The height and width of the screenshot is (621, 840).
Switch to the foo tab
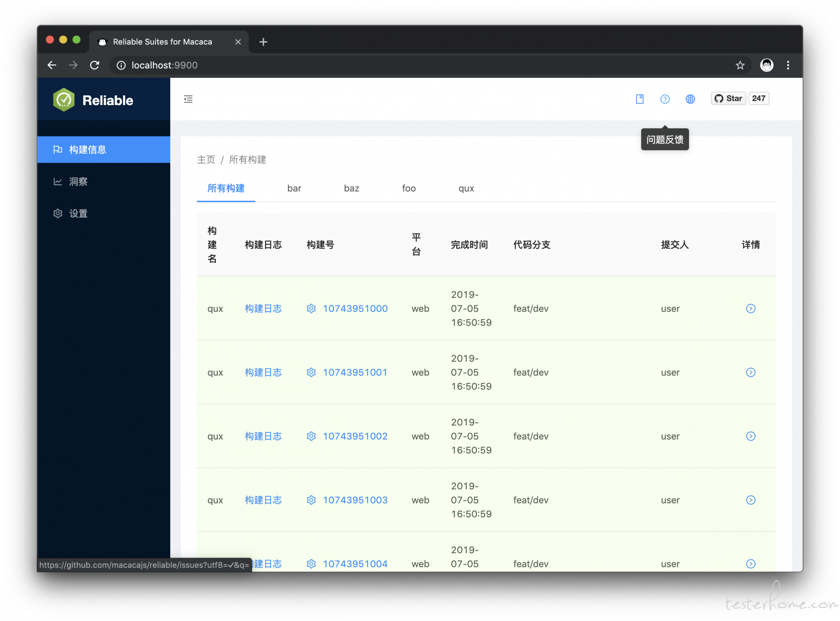point(409,188)
